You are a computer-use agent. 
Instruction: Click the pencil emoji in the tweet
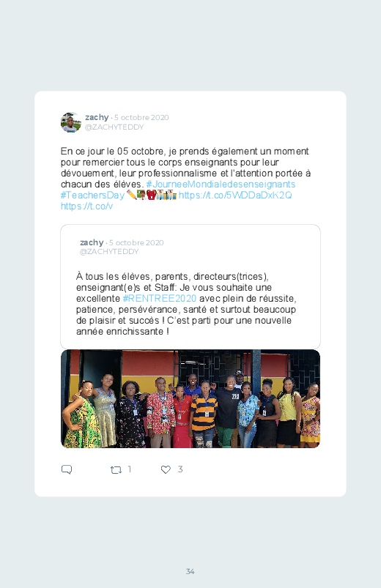131,195
